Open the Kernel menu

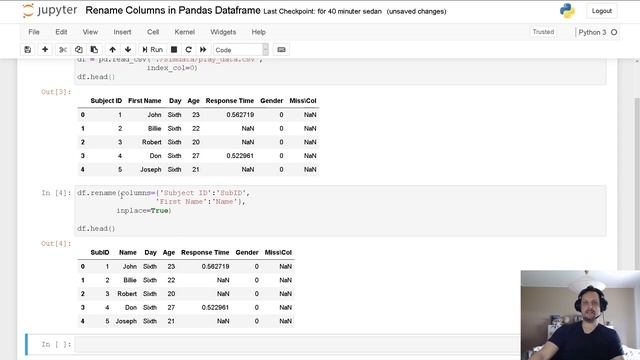(x=184, y=32)
